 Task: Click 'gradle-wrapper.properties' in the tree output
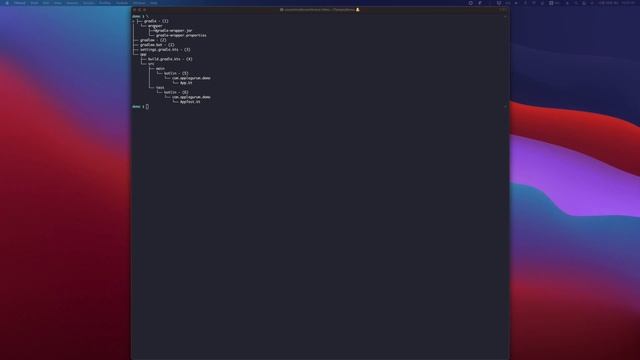tap(181, 35)
